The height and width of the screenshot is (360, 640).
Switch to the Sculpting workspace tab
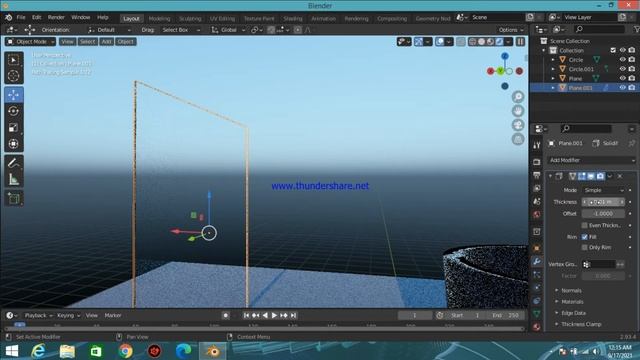[x=190, y=18]
